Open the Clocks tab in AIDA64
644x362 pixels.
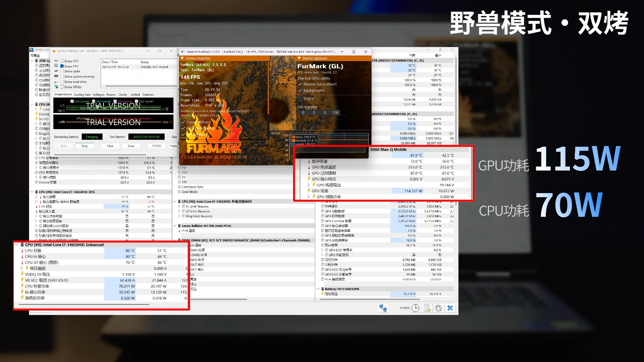(x=123, y=95)
